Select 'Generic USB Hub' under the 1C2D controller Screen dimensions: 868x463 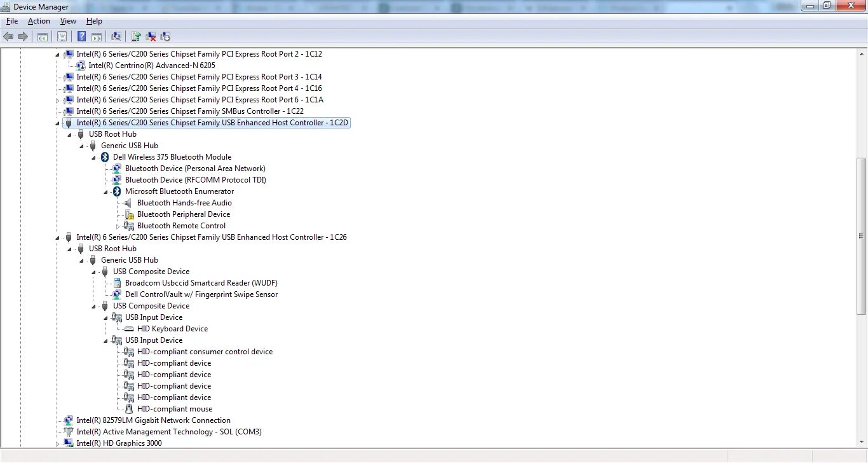coord(130,146)
